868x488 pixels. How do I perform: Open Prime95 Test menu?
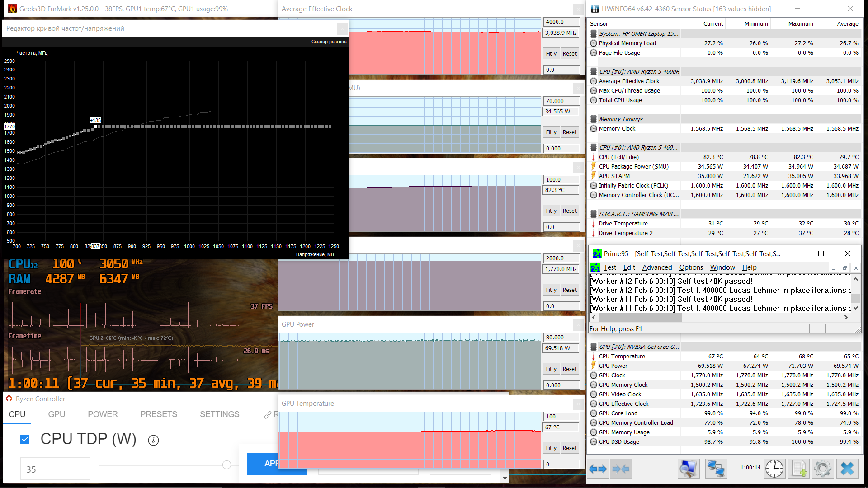point(609,267)
